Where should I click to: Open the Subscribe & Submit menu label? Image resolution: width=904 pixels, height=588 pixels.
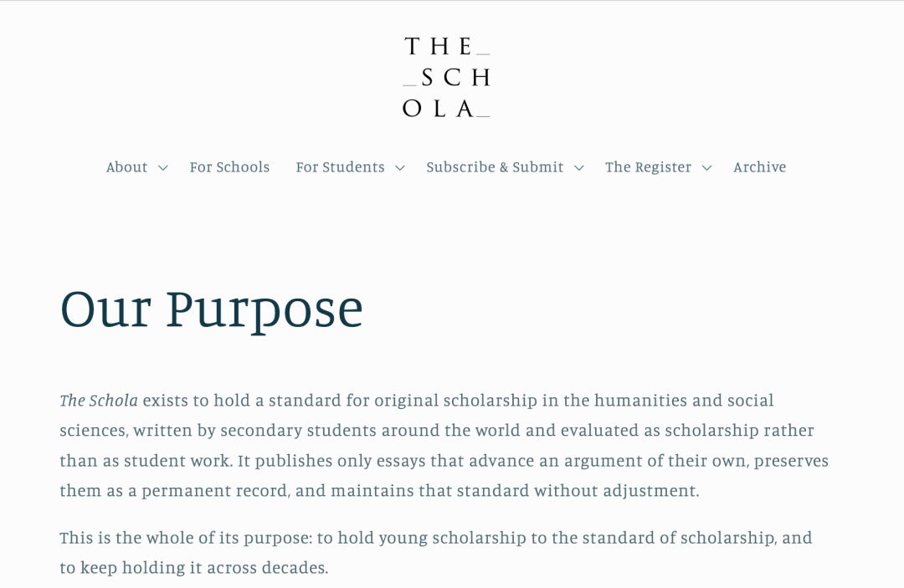point(495,167)
